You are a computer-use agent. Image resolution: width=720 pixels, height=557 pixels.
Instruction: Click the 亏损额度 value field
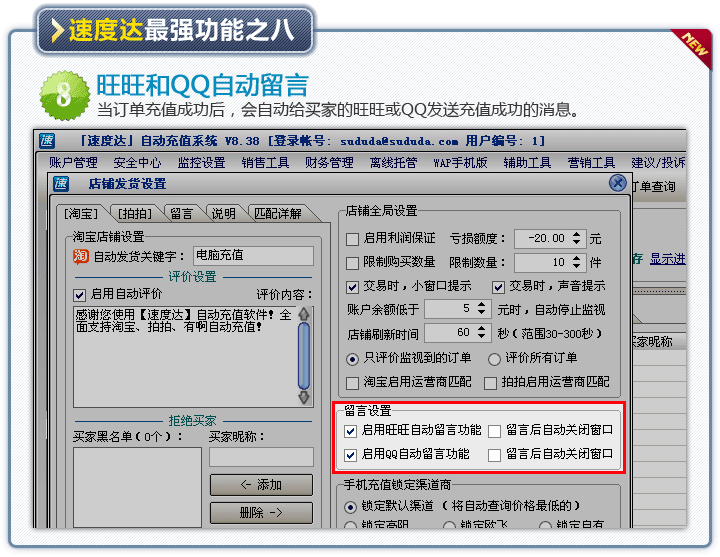[543, 238]
